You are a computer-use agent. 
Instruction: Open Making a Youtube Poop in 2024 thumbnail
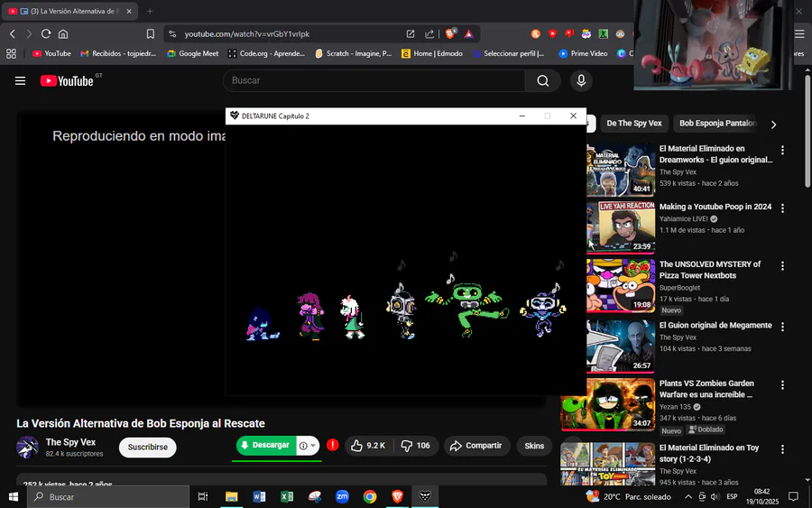pos(621,227)
